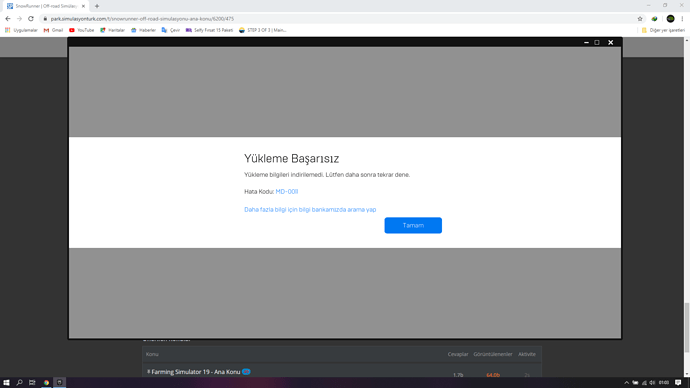Click the Tamam button in the error dialog
This screenshot has height=388, width=690.
[x=413, y=225]
